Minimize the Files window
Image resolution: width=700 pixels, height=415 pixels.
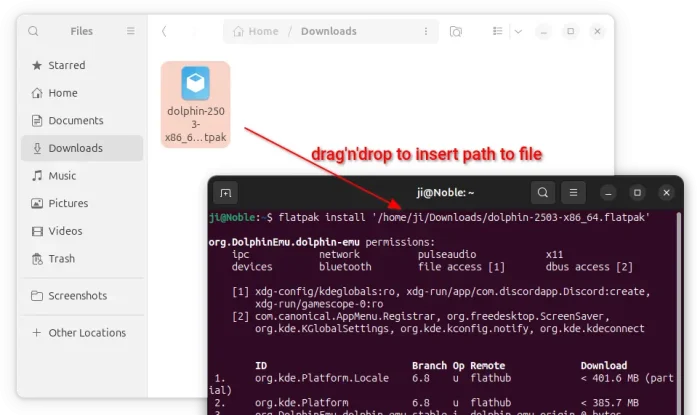coord(543,31)
